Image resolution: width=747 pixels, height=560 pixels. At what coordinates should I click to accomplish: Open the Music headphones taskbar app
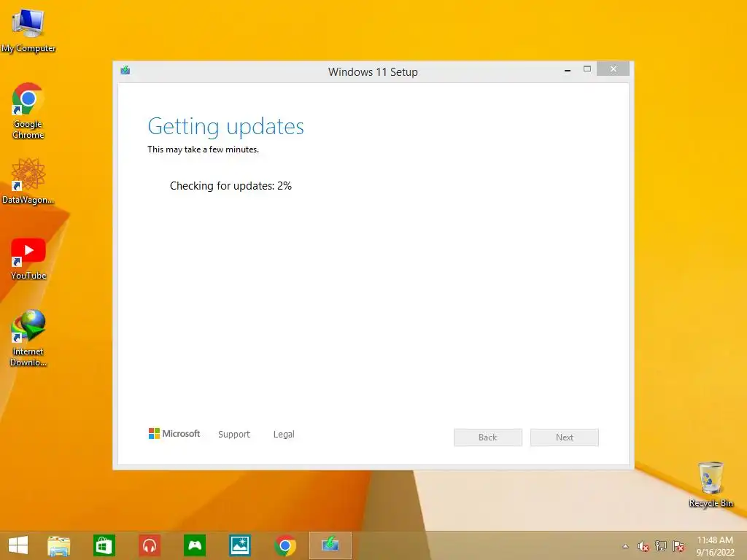(150, 545)
